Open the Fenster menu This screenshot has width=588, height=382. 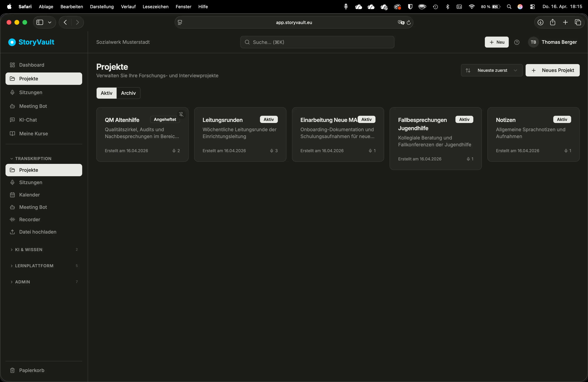pyautogui.click(x=183, y=7)
